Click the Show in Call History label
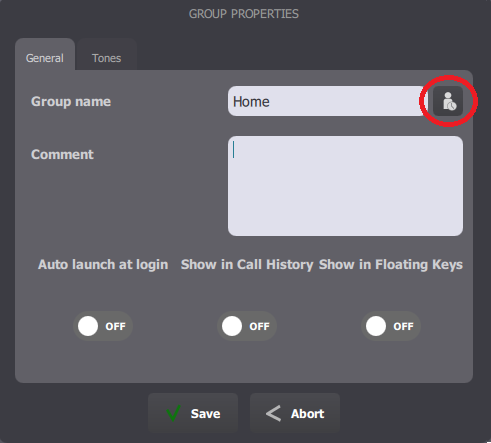491x443 pixels. 247,265
